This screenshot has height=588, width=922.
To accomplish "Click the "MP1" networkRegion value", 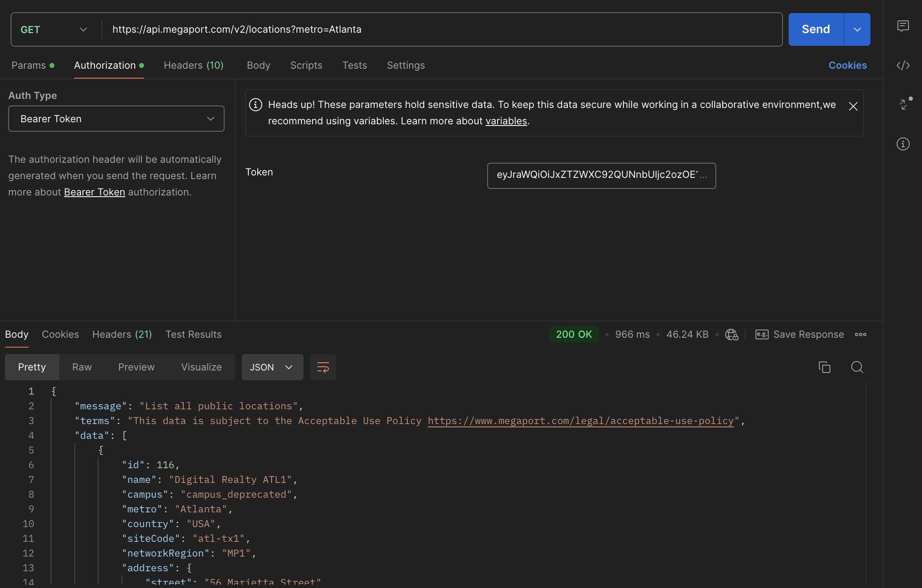I will click(236, 553).
